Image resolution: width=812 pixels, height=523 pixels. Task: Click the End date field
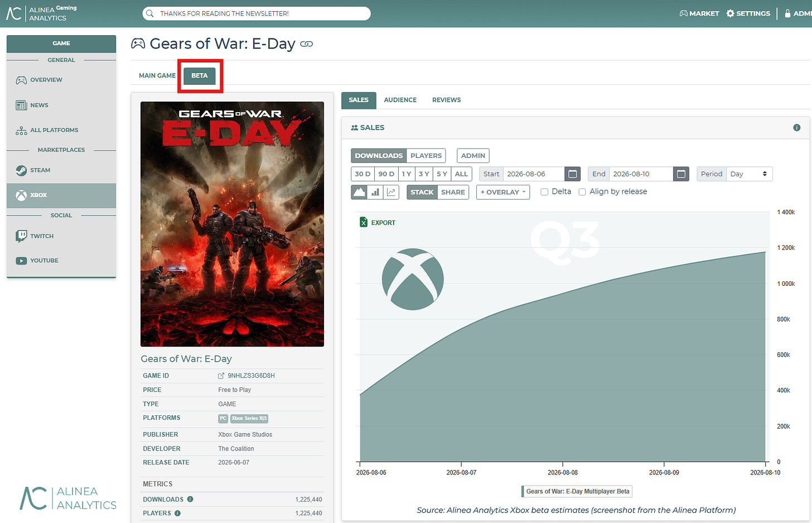pos(641,174)
